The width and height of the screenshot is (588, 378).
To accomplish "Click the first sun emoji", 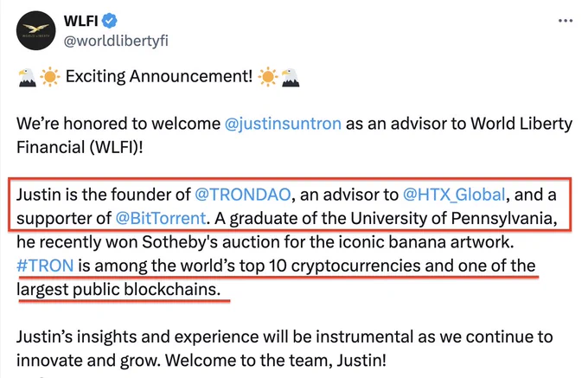I will tap(50, 77).
